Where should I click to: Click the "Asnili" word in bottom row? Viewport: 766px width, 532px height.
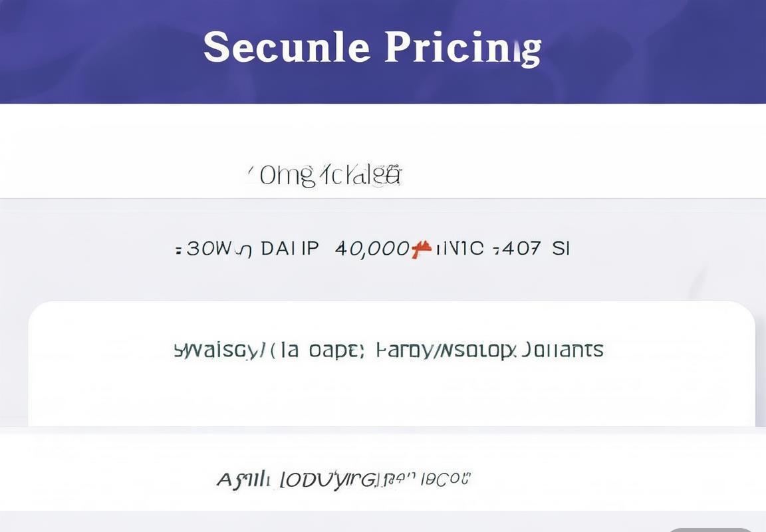pos(244,479)
